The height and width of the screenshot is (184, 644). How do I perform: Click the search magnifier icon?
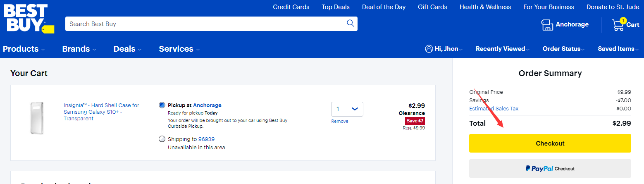click(350, 24)
